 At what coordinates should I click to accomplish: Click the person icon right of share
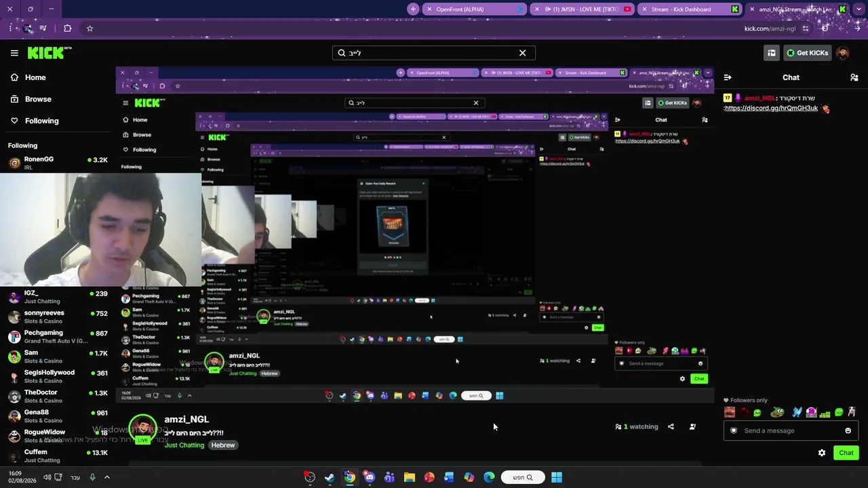(692, 427)
